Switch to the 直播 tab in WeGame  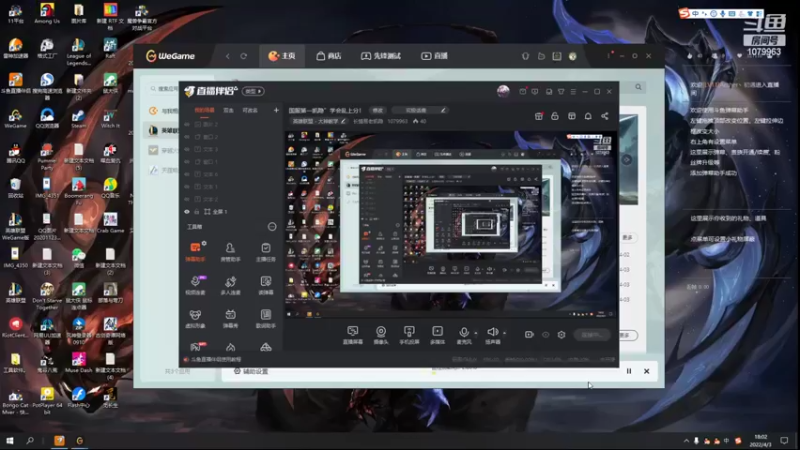(x=434, y=56)
